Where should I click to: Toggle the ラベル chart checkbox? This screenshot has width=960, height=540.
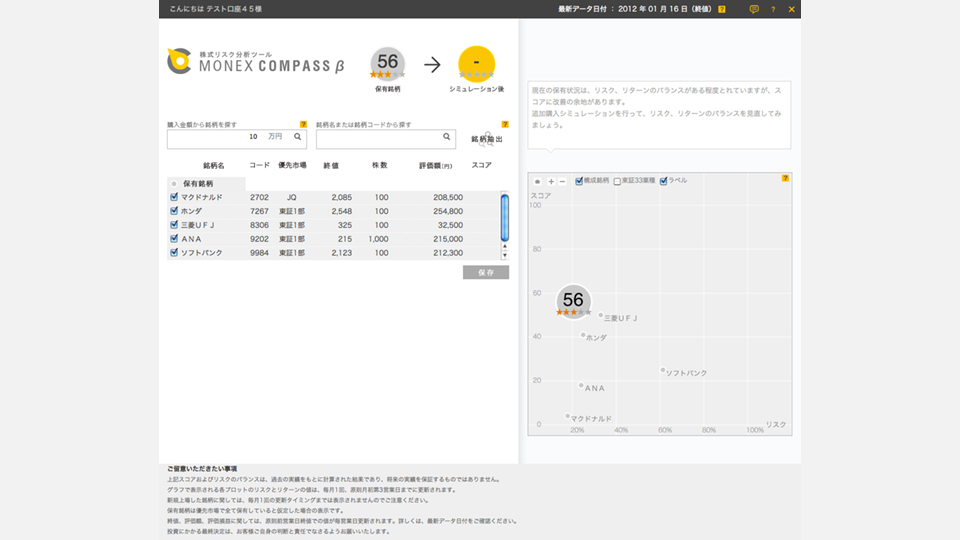tap(663, 181)
